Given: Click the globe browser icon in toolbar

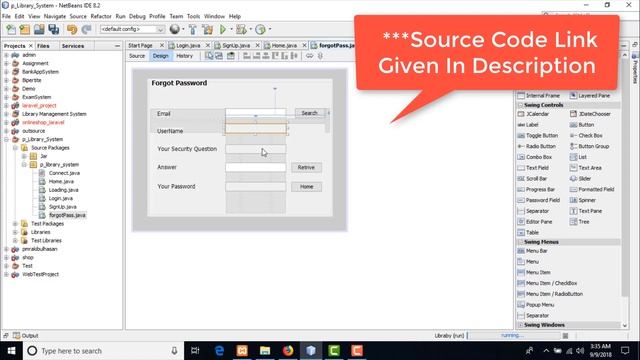Looking at the screenshot, I should pos(175,29).
